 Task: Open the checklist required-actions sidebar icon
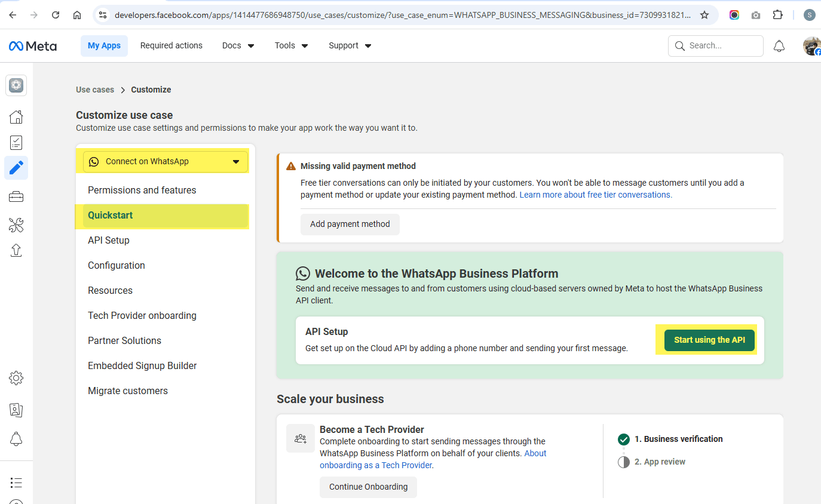tap(16, 142)
